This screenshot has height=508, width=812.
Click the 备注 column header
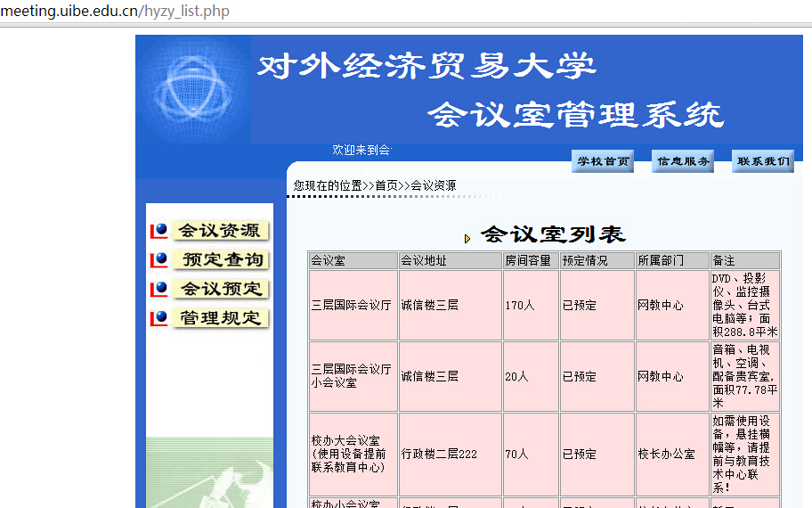click(744, 261)
